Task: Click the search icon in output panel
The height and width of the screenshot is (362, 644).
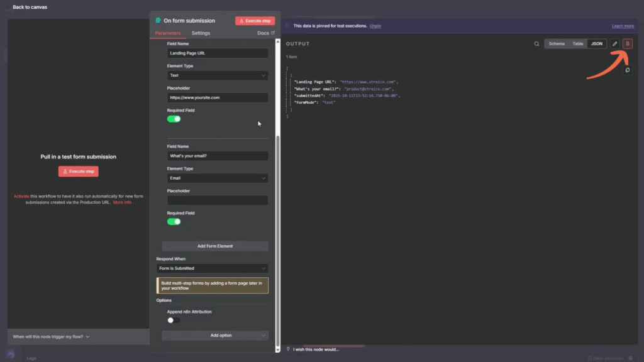Action: tap(536, 44)
